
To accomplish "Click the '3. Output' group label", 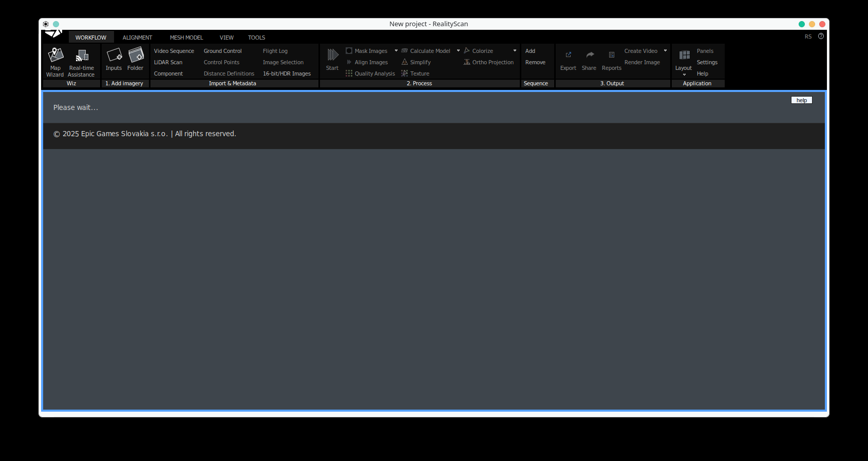I will pos(612,83).
